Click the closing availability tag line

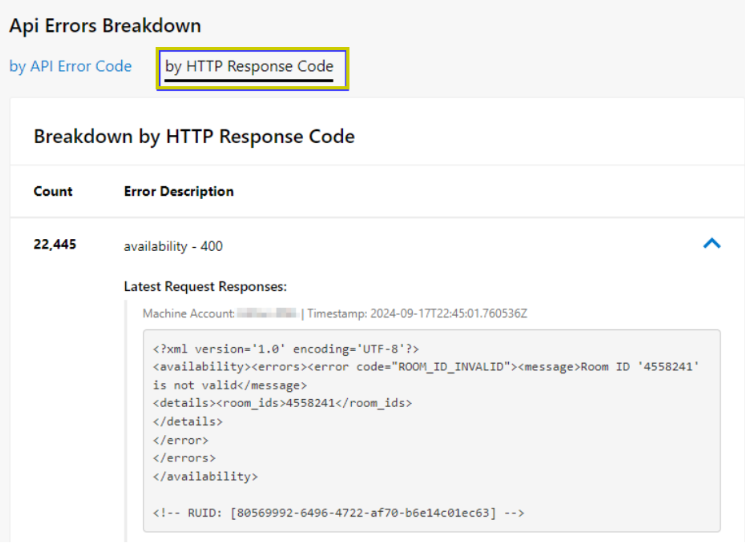pos(205,476)
